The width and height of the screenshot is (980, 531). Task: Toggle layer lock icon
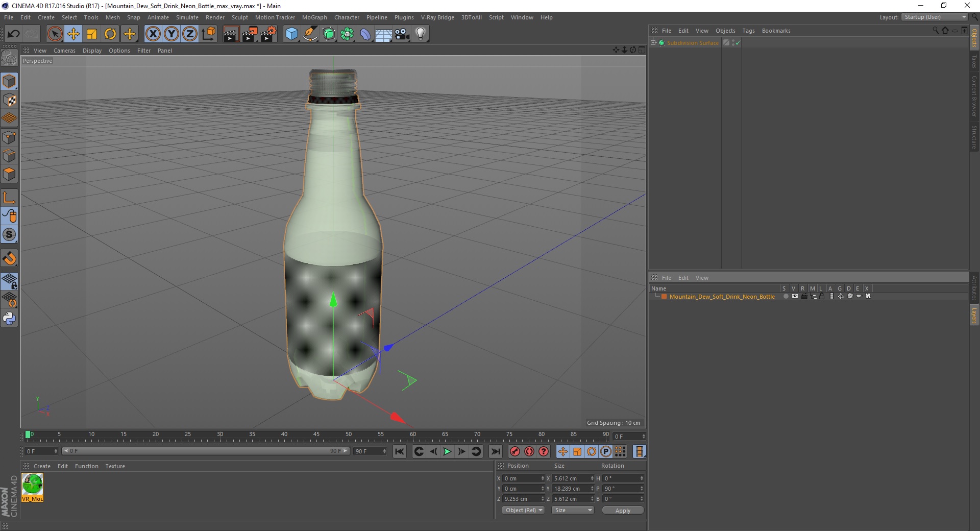[822, 296]
